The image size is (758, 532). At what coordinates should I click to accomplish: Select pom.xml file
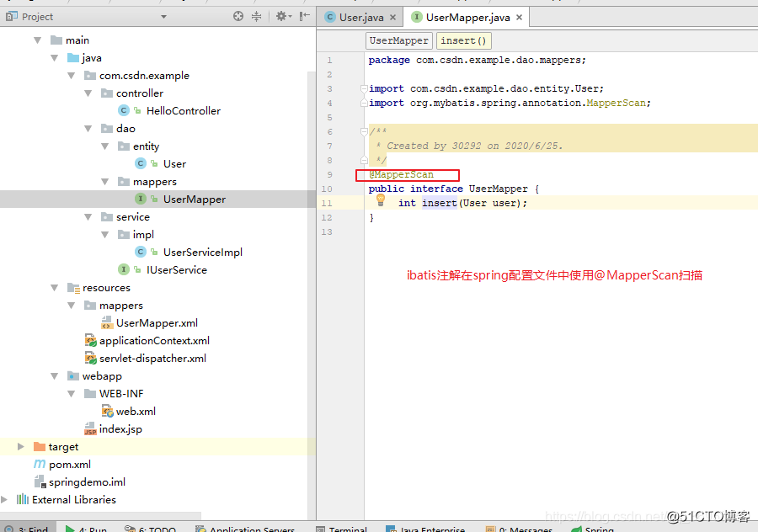pyautogui.click(x=70, y=465)
